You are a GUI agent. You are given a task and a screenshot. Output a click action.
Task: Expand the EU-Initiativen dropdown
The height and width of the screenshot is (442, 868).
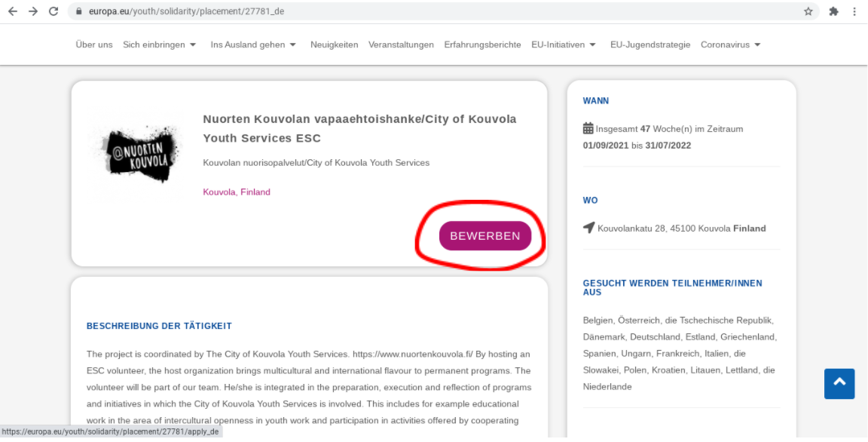coord(564,45)
